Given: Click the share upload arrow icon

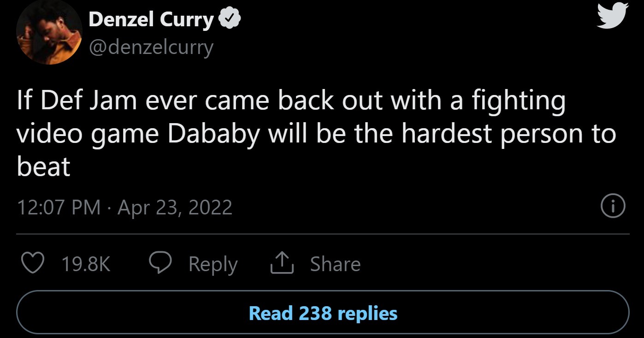Looking at the screenshot, I should click(282, 264).
